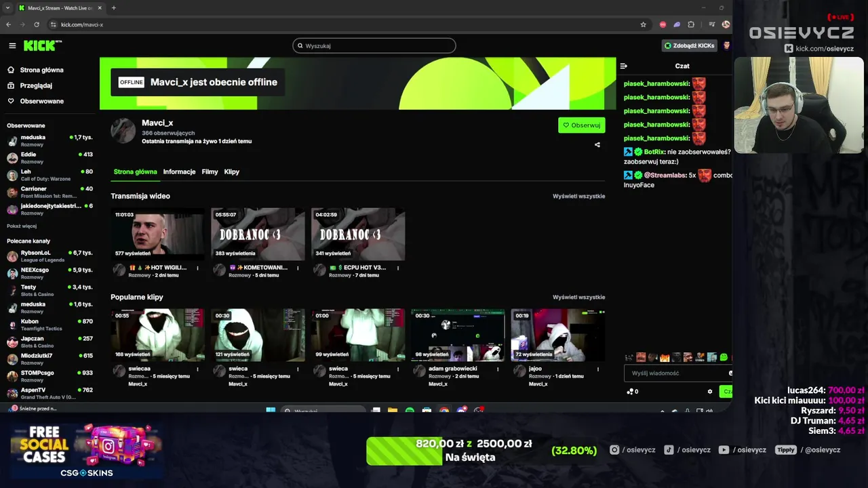The height and width of the screenshot is (488, 868).
Task: Bookmark this page with the star icon
Action: click(x=643, y=24)
